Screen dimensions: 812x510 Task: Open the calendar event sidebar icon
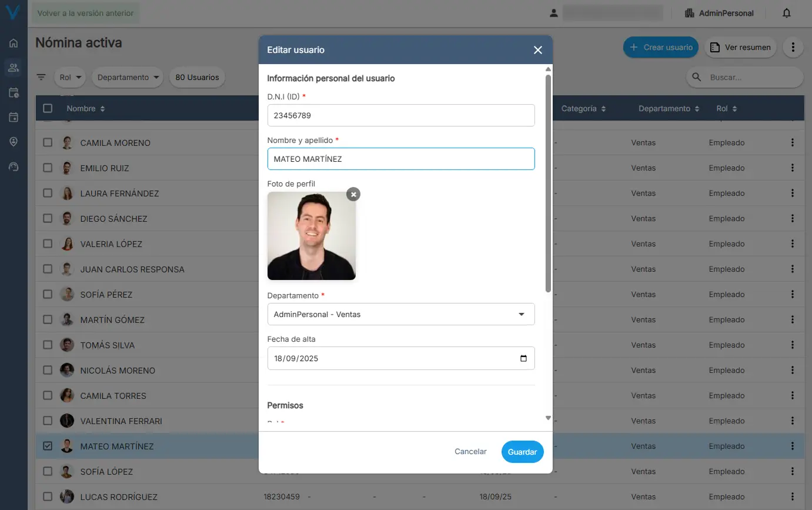click(x=14, y=117)
